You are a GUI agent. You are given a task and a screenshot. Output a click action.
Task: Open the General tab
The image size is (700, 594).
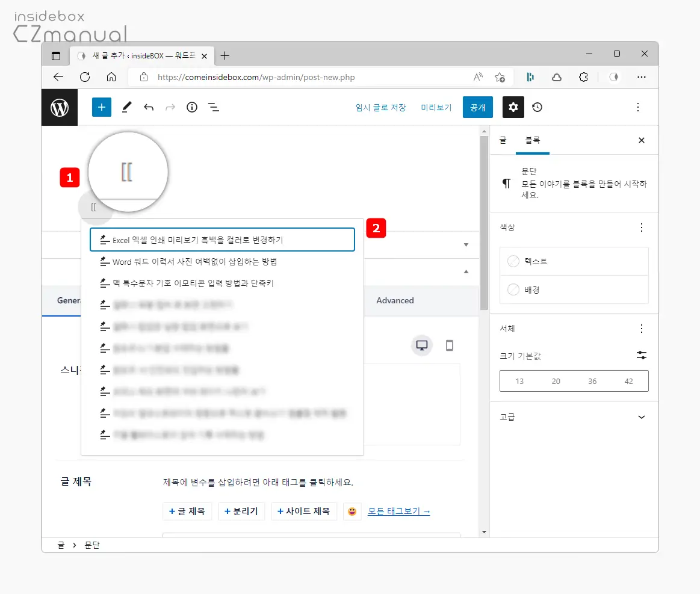tap(68, 300)
